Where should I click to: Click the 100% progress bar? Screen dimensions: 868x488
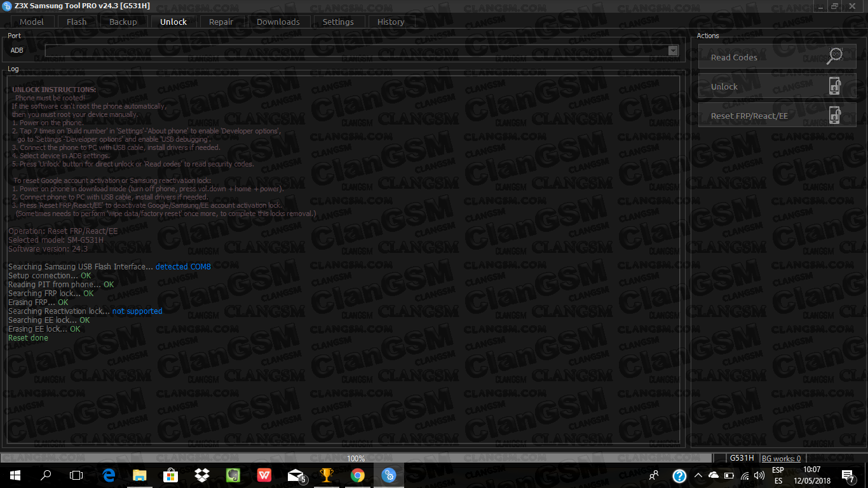356,458
